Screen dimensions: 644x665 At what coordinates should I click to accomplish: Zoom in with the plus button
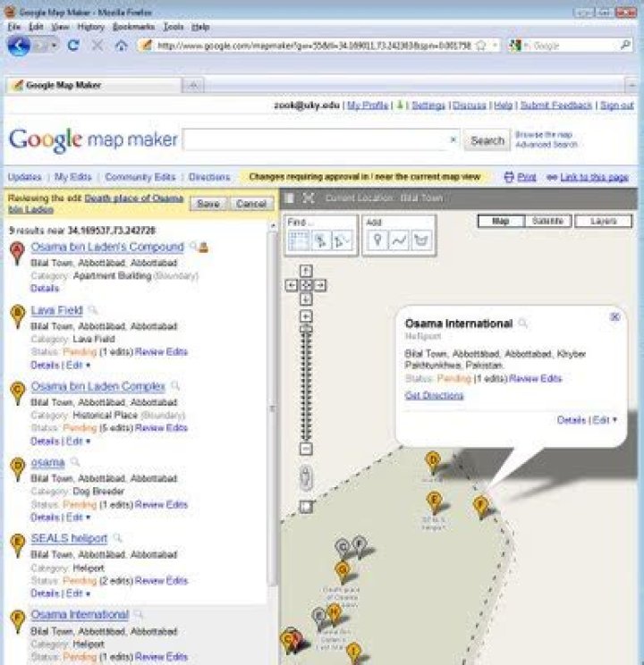306,316
